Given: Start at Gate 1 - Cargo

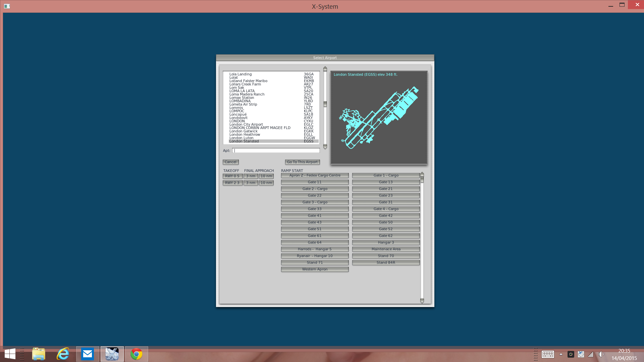Looking at the screenshot, I should pyautogui.click(x=386, y=175).
